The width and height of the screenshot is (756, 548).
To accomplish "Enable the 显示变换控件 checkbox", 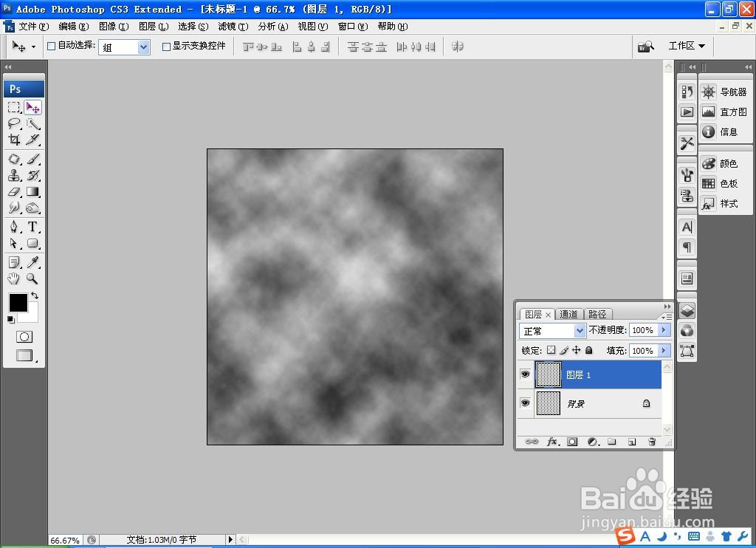I will click(x=166, y=47).
